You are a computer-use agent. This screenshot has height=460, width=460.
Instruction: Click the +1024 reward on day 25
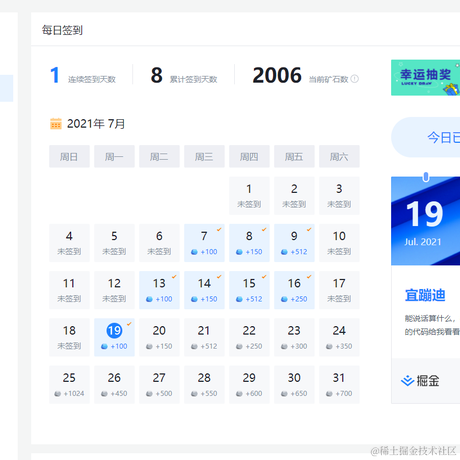tap(74, 394)
